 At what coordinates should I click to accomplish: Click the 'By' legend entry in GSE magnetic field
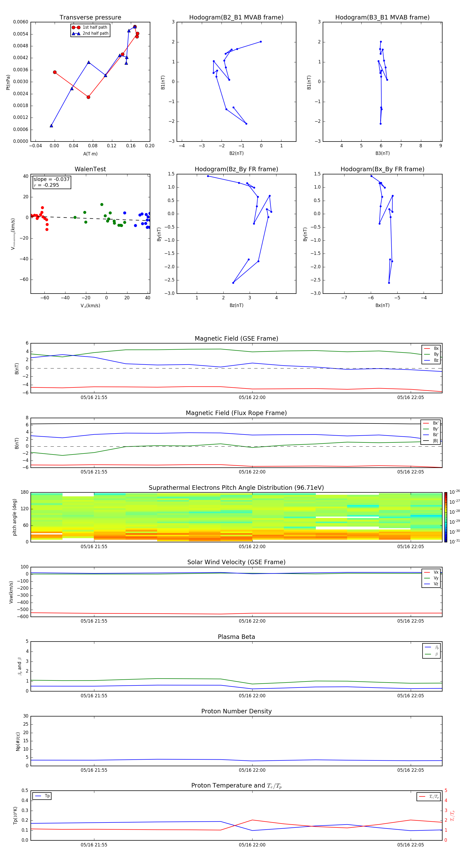coord(431,355)
